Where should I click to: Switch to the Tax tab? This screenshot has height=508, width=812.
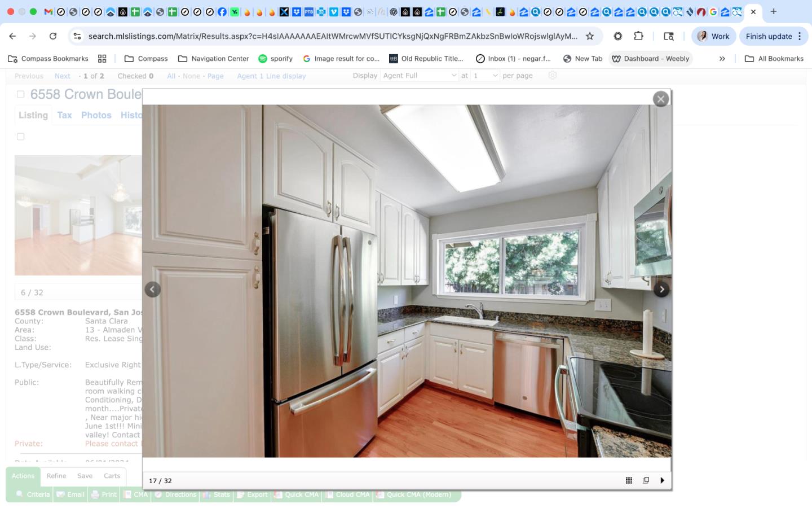pyautogui.click(x=64, y=115)
